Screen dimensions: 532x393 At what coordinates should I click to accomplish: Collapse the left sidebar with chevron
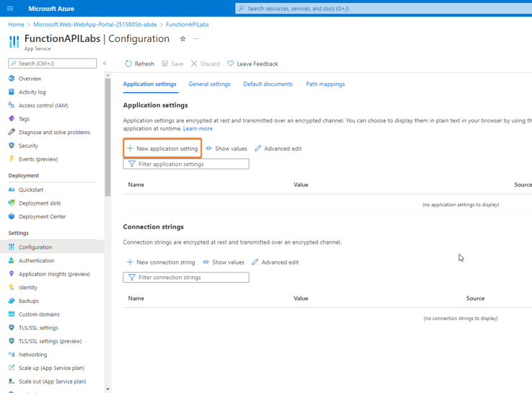pos(105,63)
